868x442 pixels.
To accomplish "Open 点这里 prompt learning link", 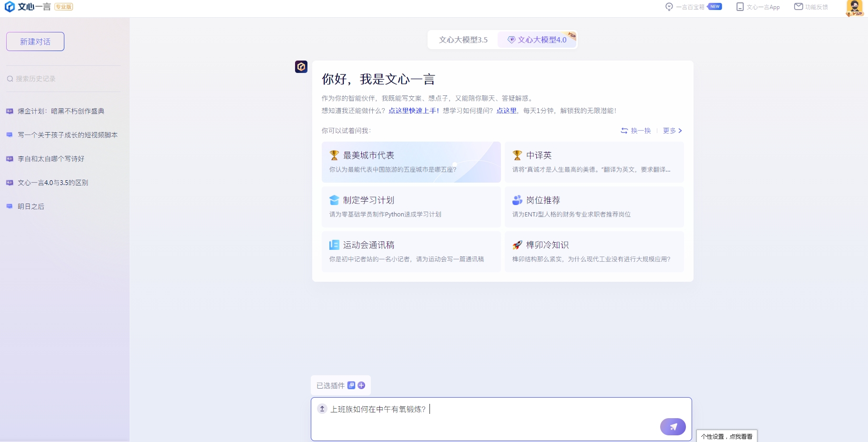I will click(507, 111).
